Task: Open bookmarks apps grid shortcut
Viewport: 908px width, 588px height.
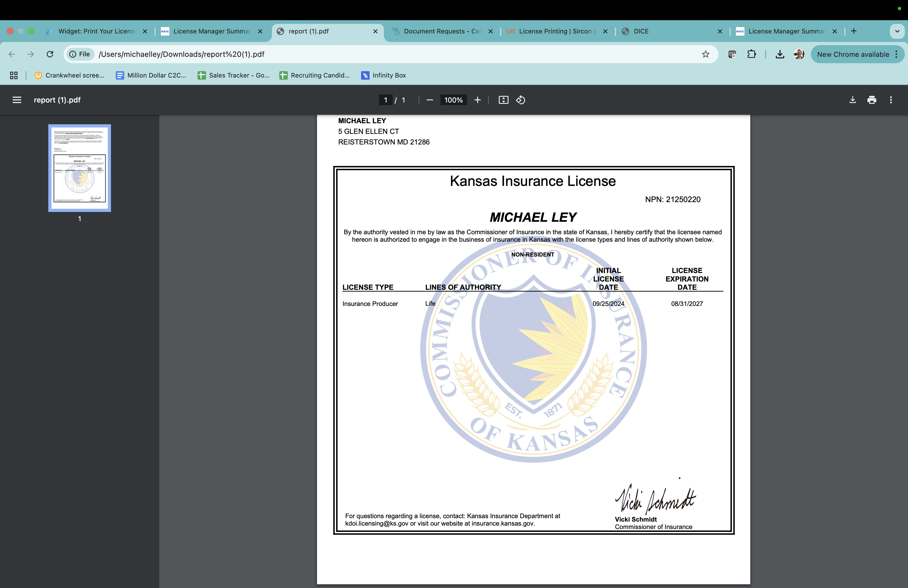Action: click(14, 75)
